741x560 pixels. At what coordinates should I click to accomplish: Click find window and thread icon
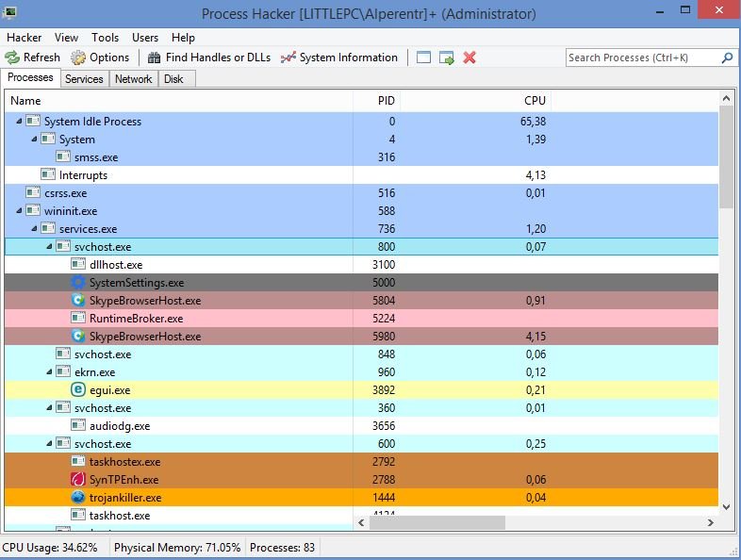click(x=447, y=58)
